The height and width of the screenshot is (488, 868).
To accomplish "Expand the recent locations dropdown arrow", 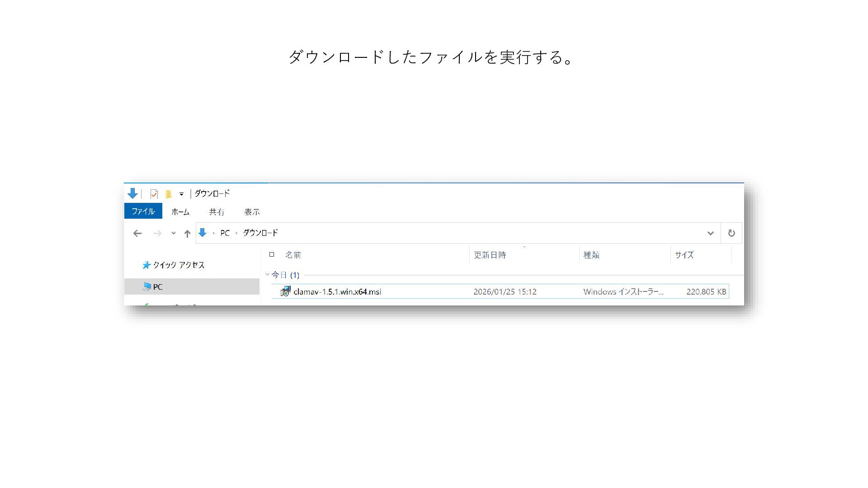I will (173, 233).
